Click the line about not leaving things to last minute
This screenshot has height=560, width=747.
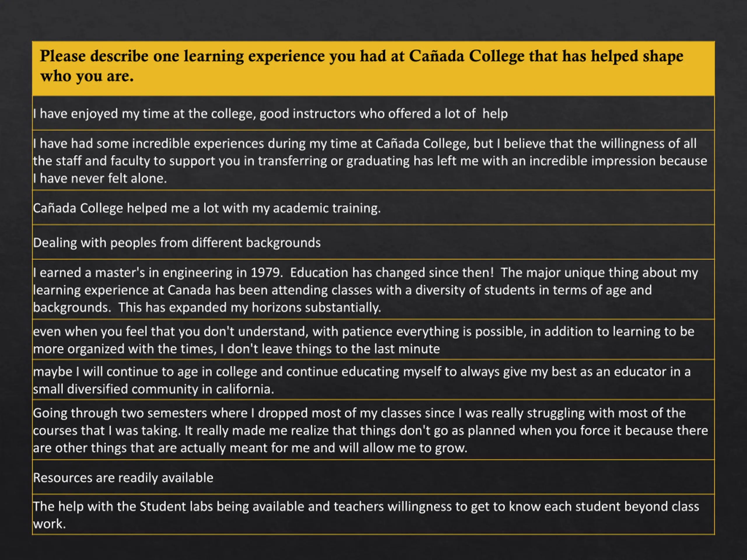point(236,349)
